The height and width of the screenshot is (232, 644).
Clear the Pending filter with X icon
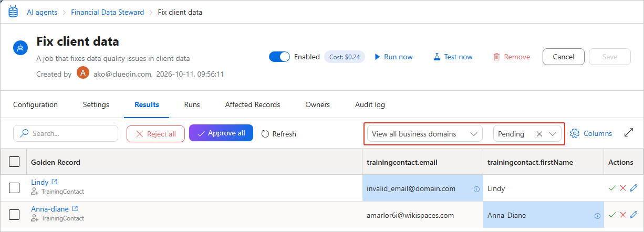[539, 134]
